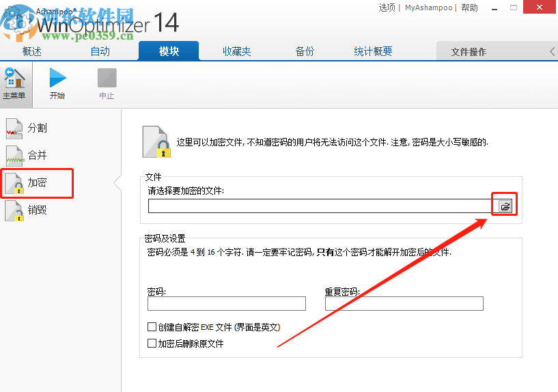Close the WinOptimizer window
The height and width of the screenshot is (392, 558).
(x=540, y=7)
